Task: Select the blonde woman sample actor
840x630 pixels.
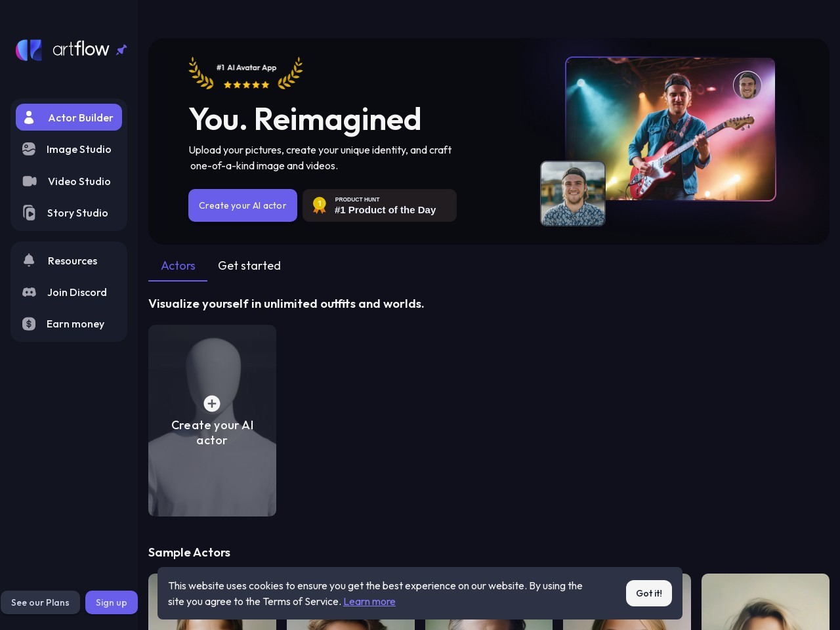Action: (x=765, y=602)
